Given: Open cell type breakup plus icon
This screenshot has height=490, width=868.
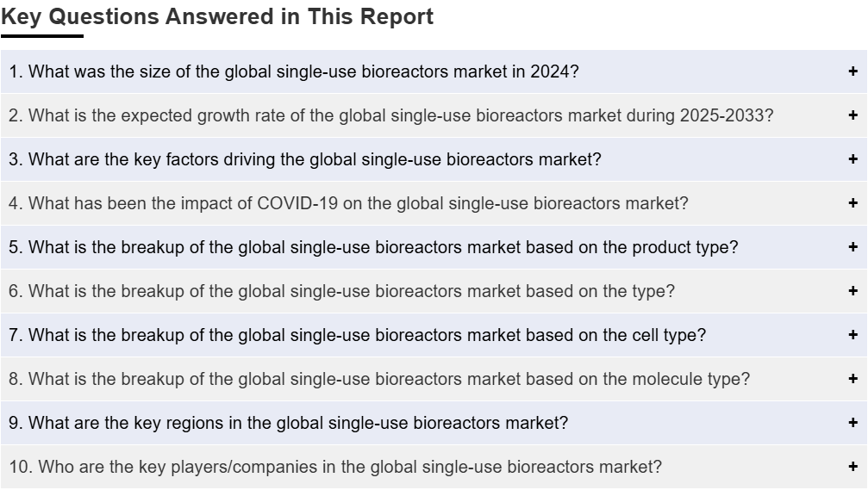Looking at the screenshot, I should [852, 335].
